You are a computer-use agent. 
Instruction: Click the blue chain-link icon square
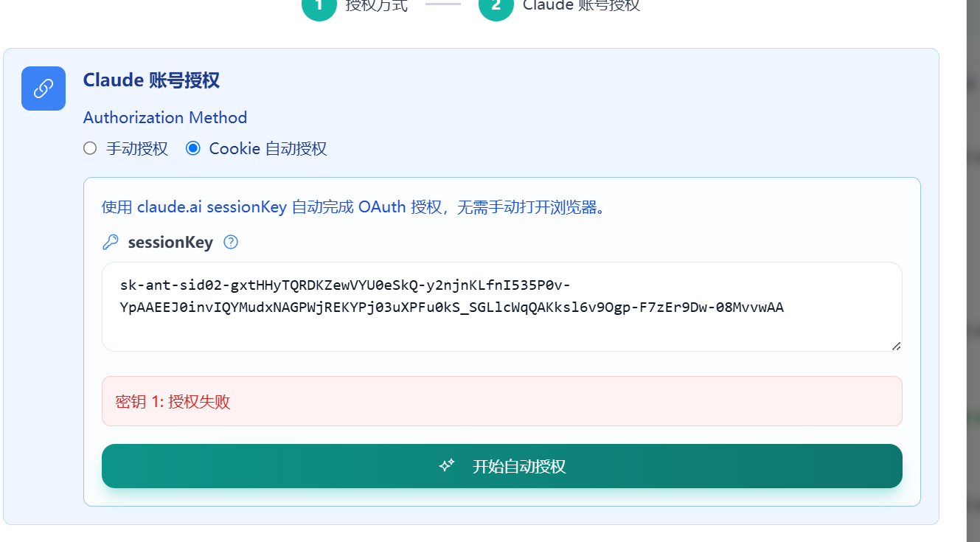click(x=44, y=88)
